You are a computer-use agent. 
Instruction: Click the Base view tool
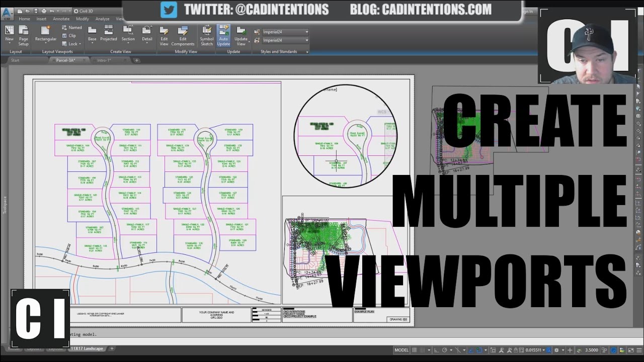click(92, 34)
